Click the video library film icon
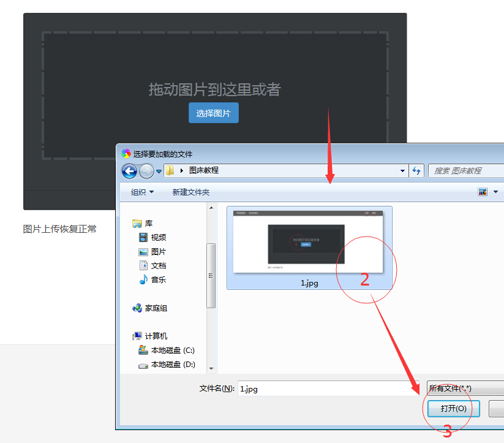The image size is (504, 443). click(x=143, y=237)
